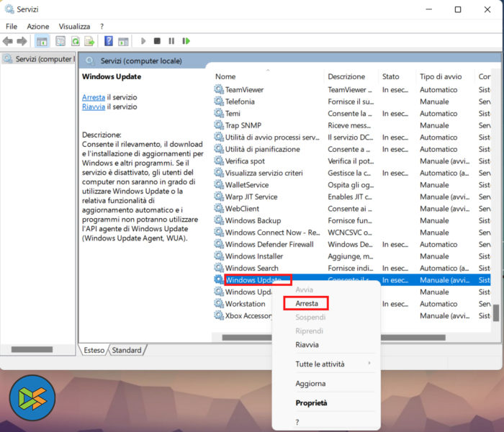Screen dimensions: 504x432
Task: Choose Arresta in the context menu
Action: point(307,304)
